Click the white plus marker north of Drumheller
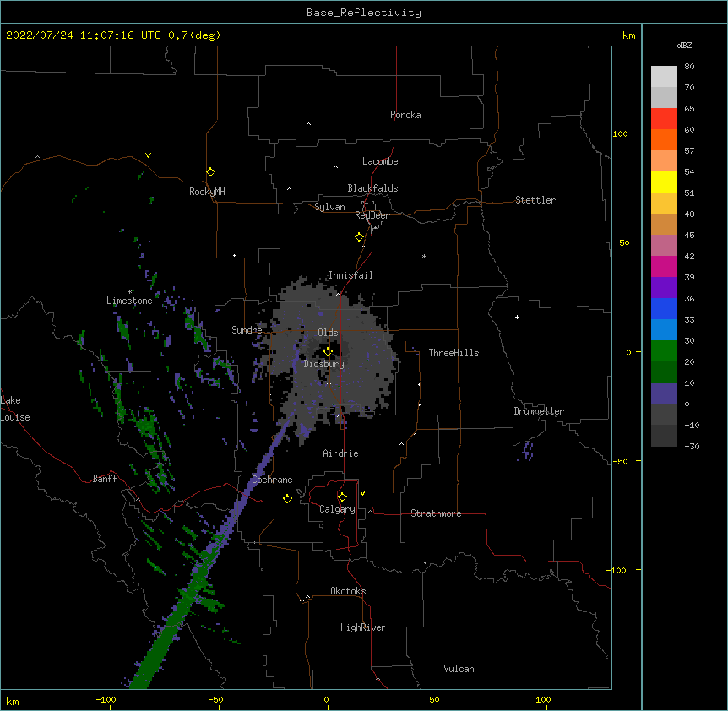The height and width of the screenshot is (711, 728). pyautogui.click(x=517, y=317)
